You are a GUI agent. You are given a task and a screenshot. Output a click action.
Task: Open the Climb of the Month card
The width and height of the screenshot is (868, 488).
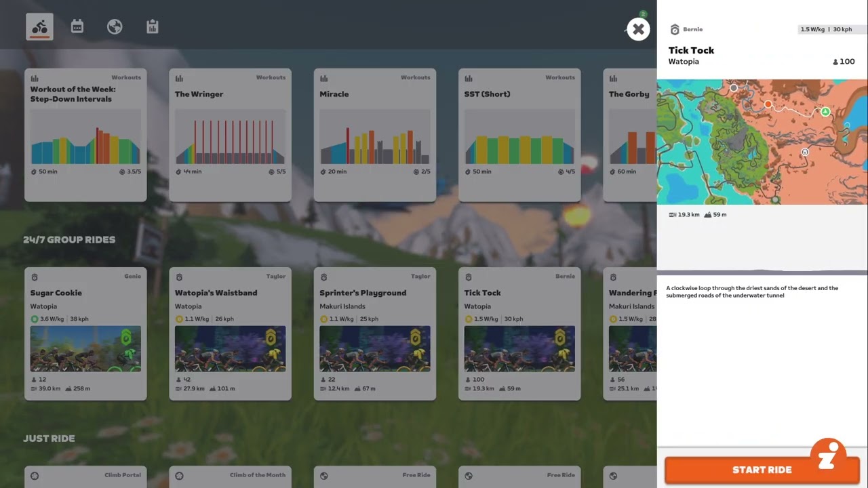(230, 477)
